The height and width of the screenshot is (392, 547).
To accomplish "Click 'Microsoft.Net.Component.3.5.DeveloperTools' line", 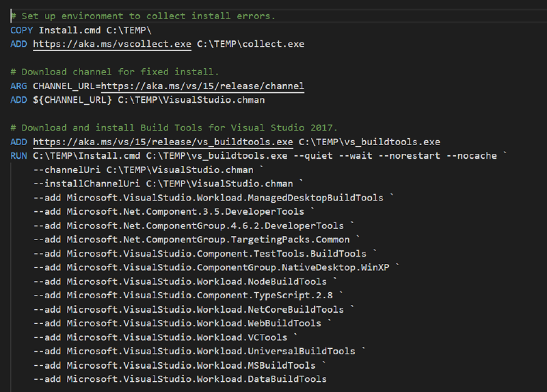I will click(x=174, y=212).
